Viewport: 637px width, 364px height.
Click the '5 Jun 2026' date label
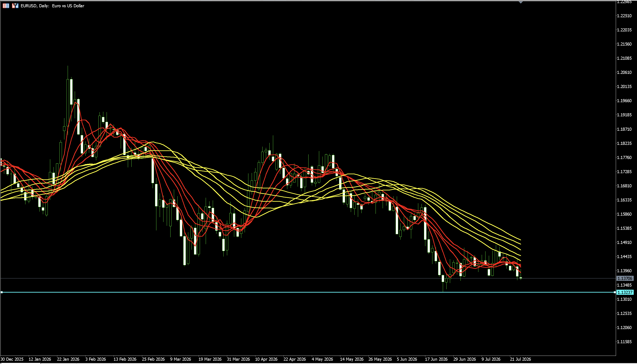tap(407, 359)
